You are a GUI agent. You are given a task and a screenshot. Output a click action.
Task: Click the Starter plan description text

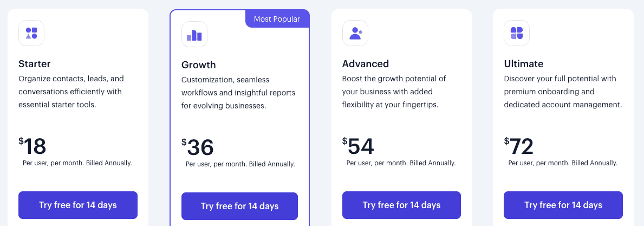(71, 92)
